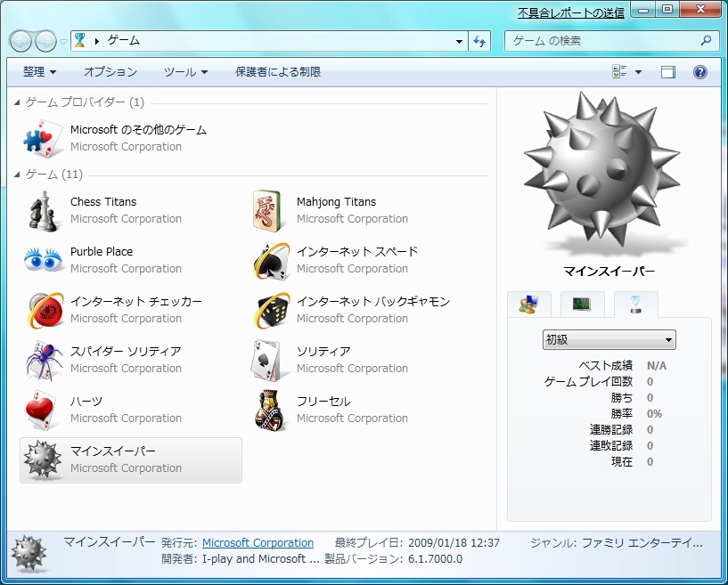Click the breadcrumb arrow before ゲーム
Image resolution: width=728 pixels, height=585 pixels.
tap(96, 41)
